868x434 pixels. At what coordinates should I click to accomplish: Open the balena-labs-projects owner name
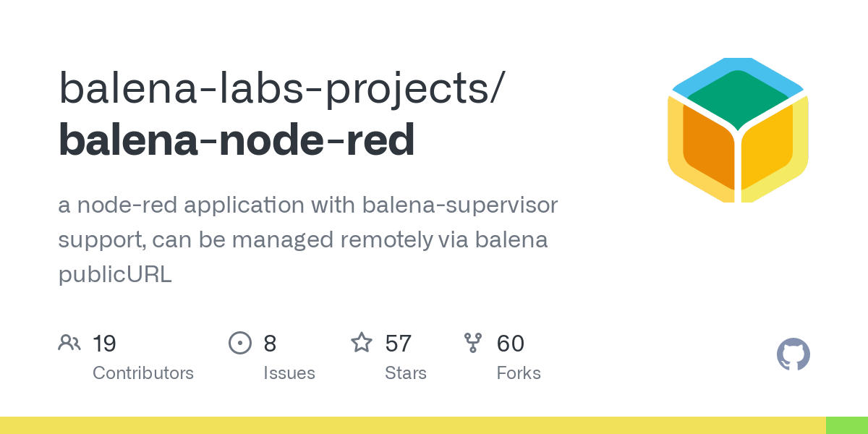[x=279, y=91]
